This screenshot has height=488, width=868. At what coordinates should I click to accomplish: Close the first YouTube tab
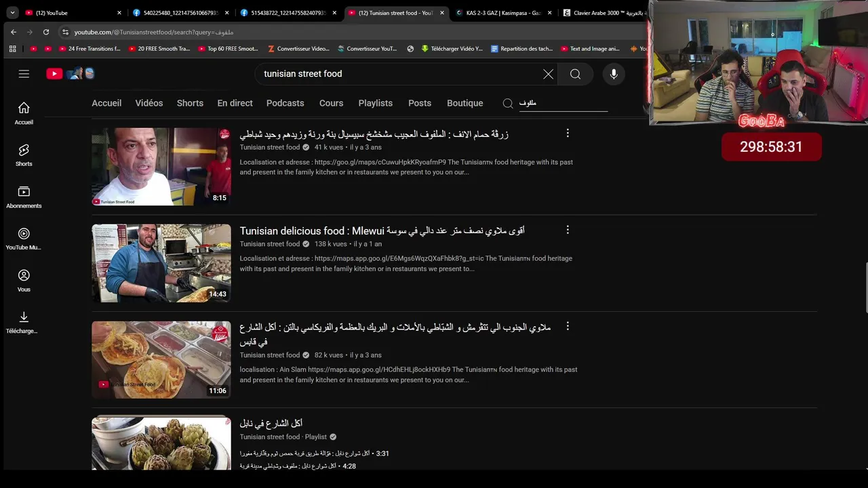[x=119, y=13]
